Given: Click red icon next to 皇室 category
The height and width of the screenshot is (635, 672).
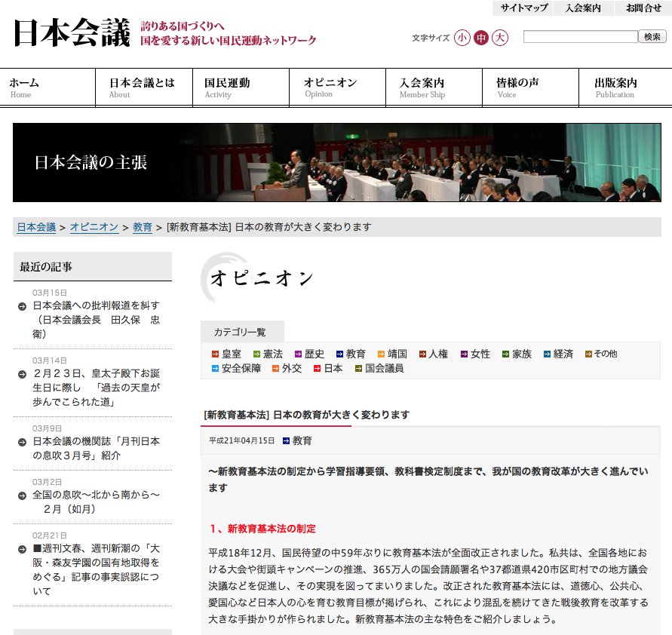Looking at the screenshot, I should tap(215, 354).
